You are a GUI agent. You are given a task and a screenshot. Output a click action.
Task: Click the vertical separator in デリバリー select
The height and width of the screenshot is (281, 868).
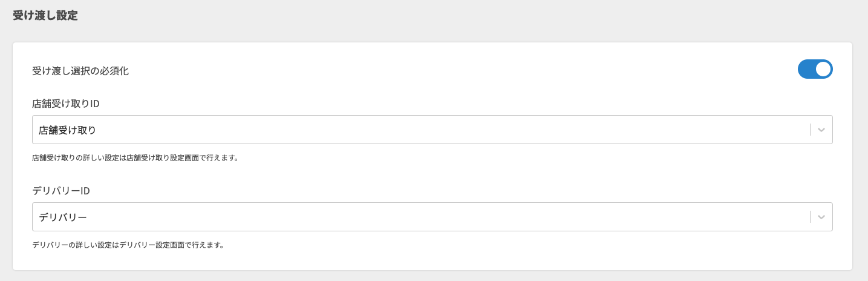tap(810, 217)
